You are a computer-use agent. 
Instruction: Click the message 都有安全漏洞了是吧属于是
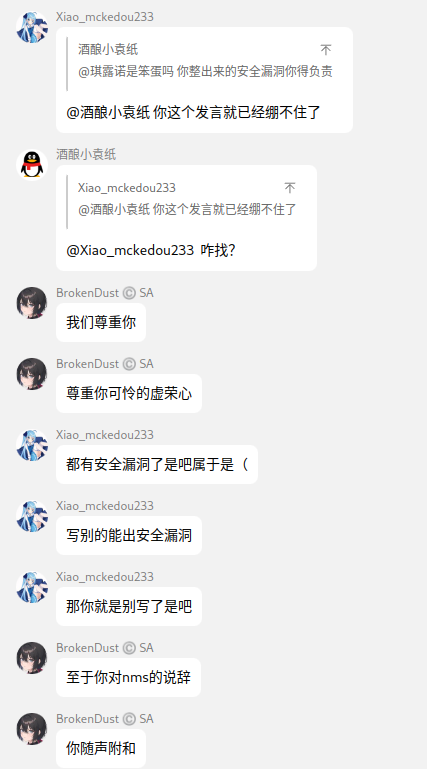click(x=157, y=464)
